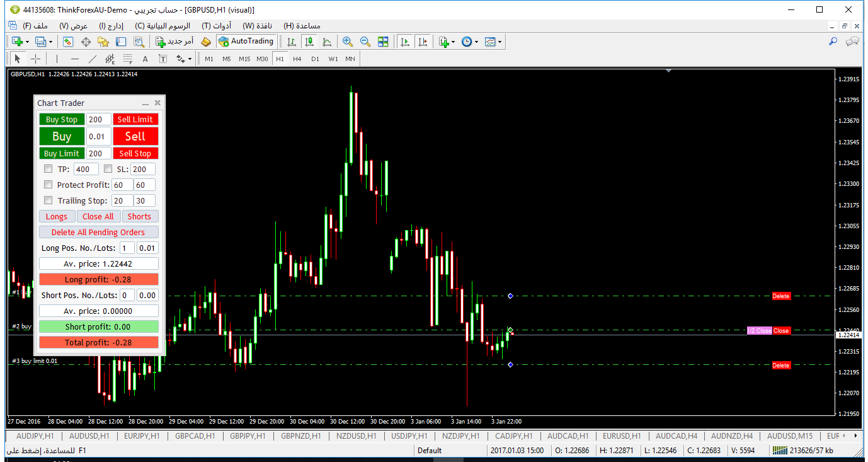This screenshot has width=868, height=462.
Task: Switch chart to candlesticks view
Action: [x=309, y=42]
